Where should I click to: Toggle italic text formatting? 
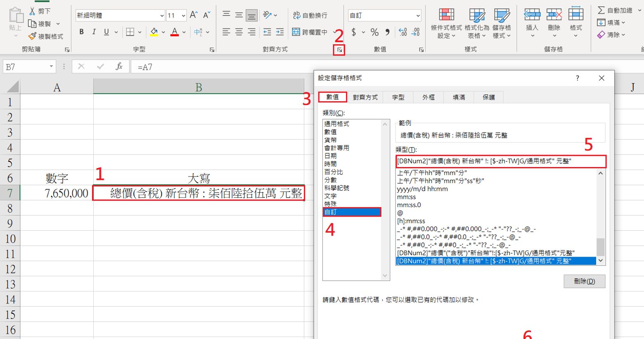(x=94, y=32)
